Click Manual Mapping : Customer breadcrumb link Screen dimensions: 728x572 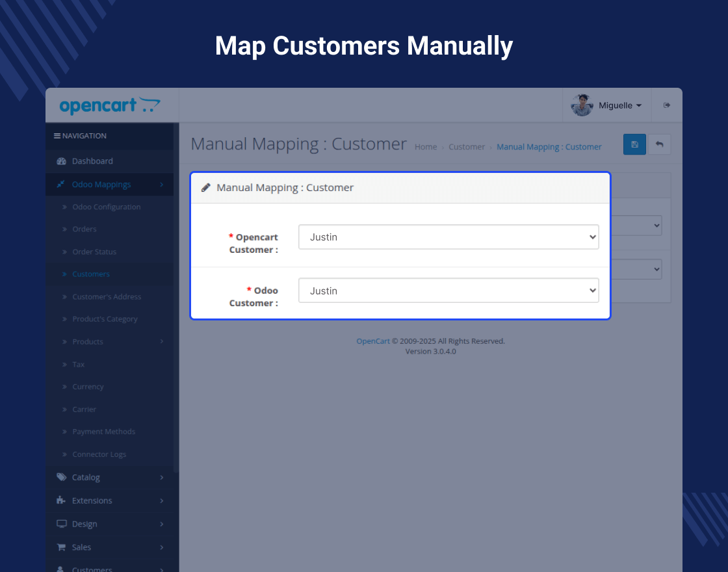click(x=549, y=147)
